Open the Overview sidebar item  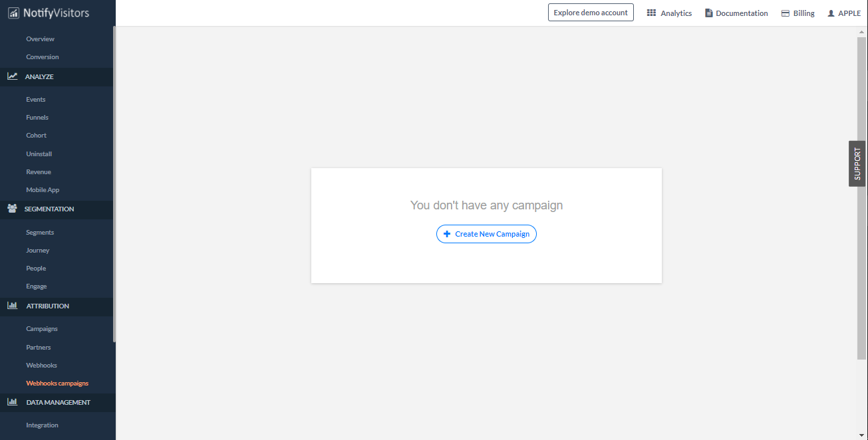(40, 39)
